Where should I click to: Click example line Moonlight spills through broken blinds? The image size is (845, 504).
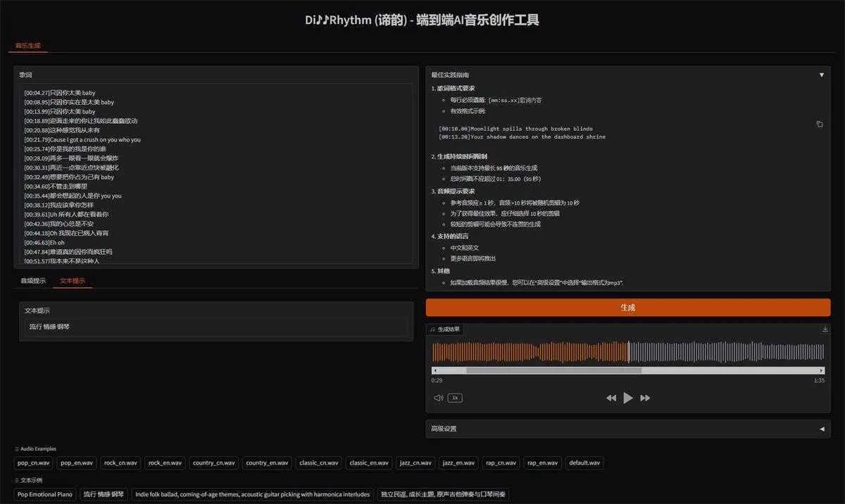click(515, 129)
